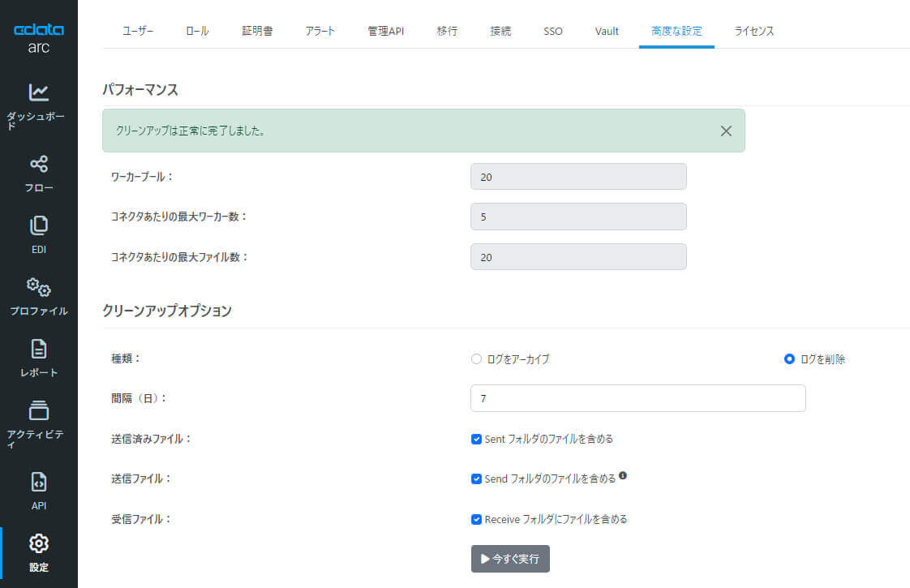Toggle Receive フォルダにファイルを含める checkbox
Viewport: 910px width, 588px height.
(x=476, y=520)
